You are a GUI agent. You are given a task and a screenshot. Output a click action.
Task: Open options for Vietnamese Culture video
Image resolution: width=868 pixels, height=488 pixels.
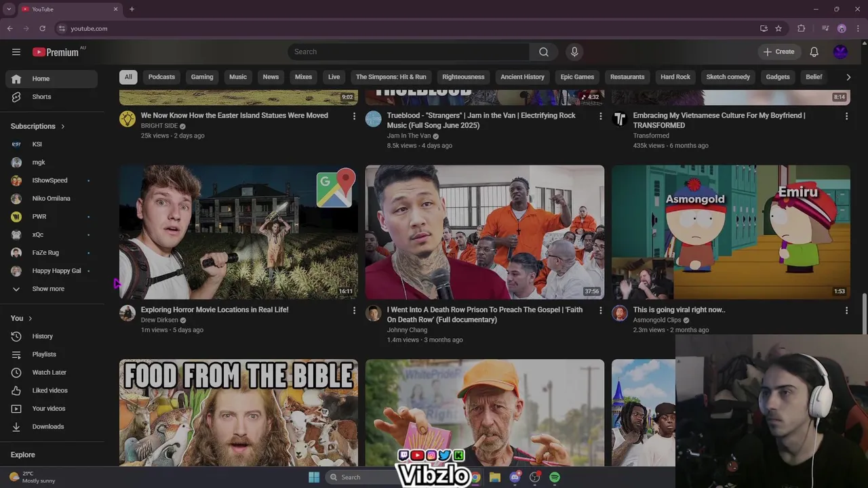[846, 117]
